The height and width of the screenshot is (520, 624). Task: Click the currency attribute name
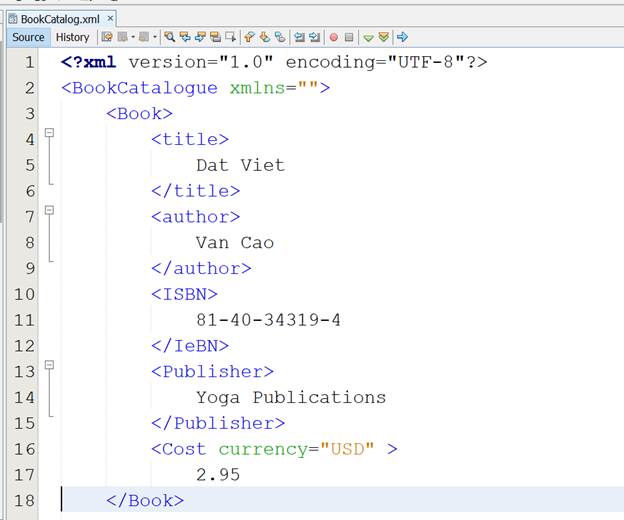(x=263, y=450)
